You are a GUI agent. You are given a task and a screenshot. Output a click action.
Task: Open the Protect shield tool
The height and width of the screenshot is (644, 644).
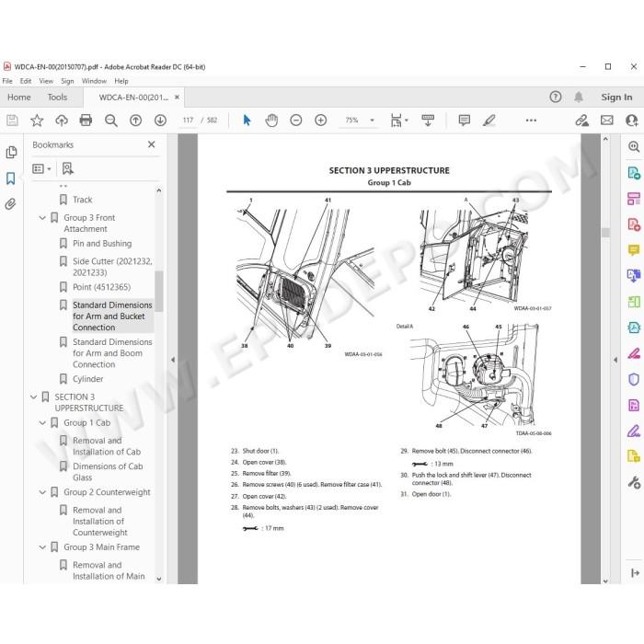[634, 379]
